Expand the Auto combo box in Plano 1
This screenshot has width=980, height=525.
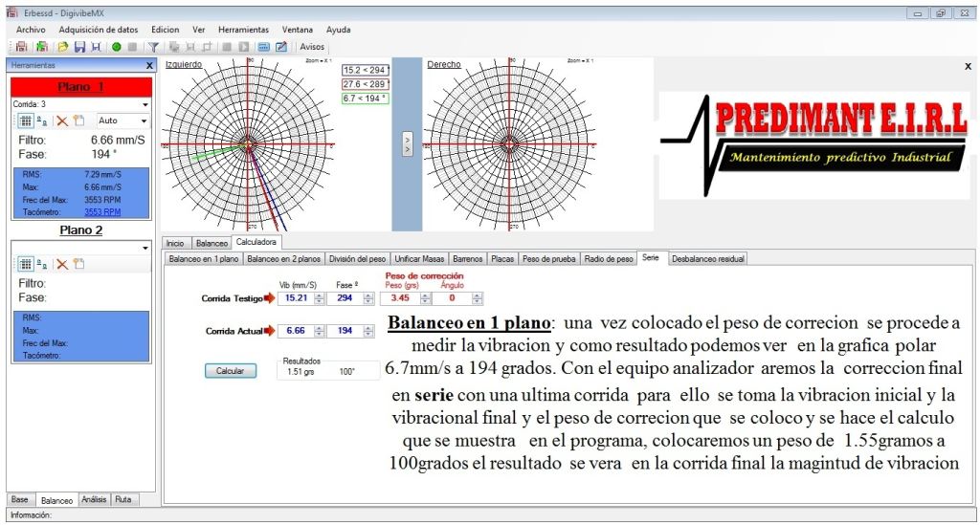[x=145, y=121]
